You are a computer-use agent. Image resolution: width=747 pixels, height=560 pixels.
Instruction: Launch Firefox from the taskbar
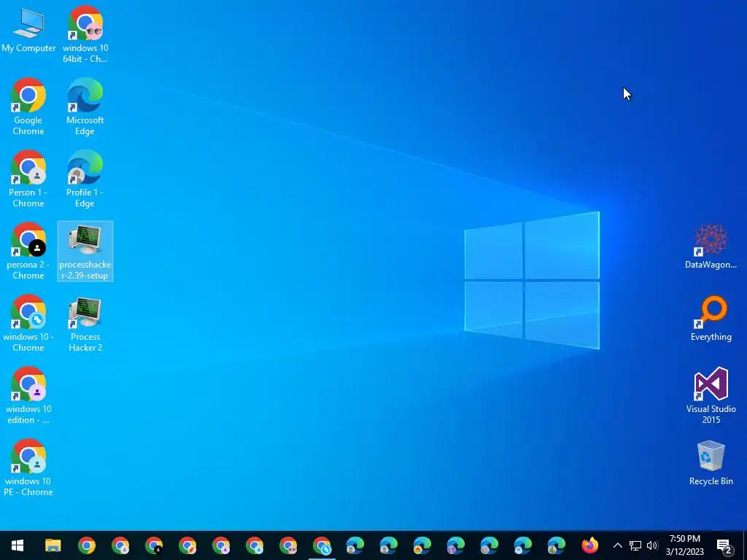point(589,545)
